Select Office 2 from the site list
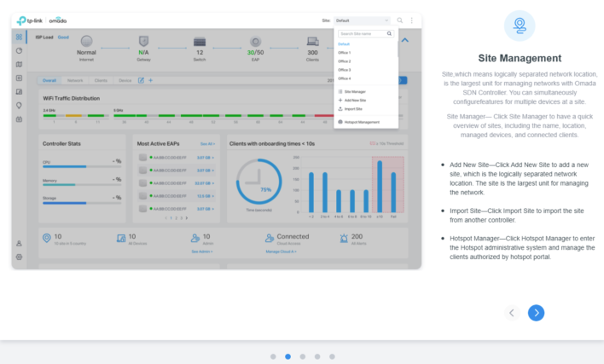Viewport: 604px width, 364px height. 345,61
